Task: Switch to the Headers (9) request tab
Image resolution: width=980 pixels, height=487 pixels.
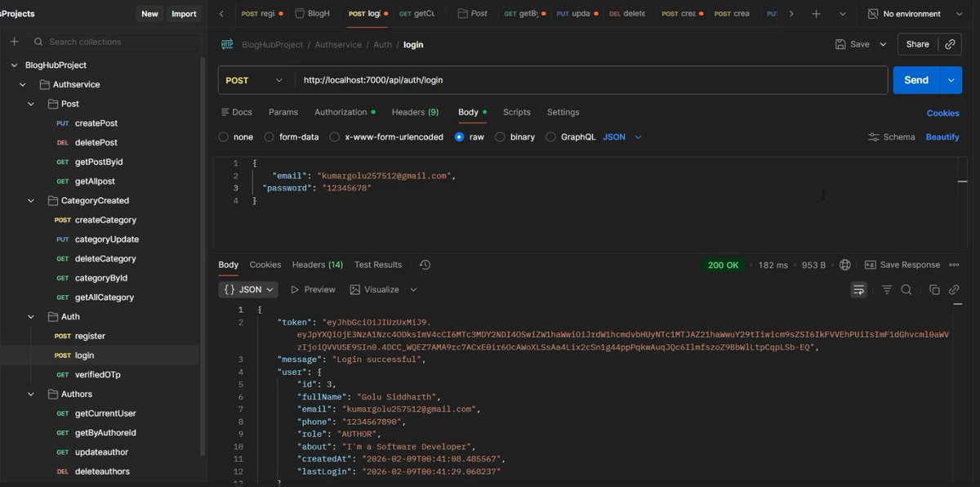Action: coord(415,112)
